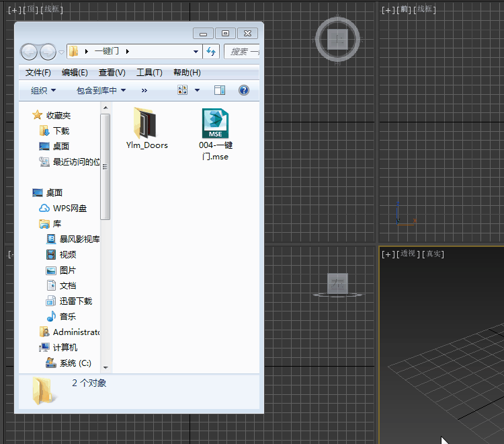Viewport: 504px width, 444px height.
Task: Open the 工具(T) menu
Action: point(149,73)
